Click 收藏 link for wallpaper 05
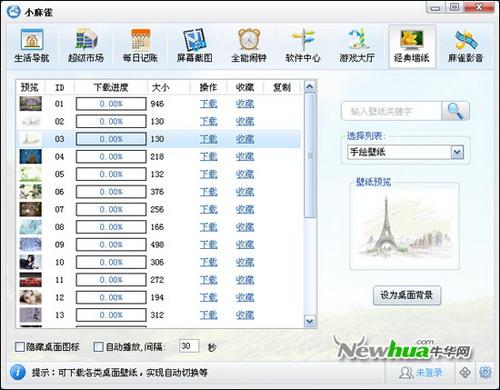500x390 pixels. [245, 174]
